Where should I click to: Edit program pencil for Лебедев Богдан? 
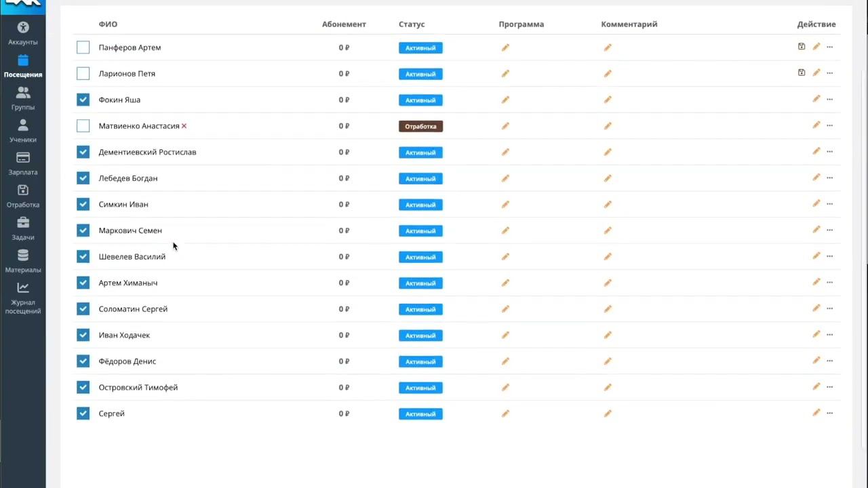click(505, 178)
